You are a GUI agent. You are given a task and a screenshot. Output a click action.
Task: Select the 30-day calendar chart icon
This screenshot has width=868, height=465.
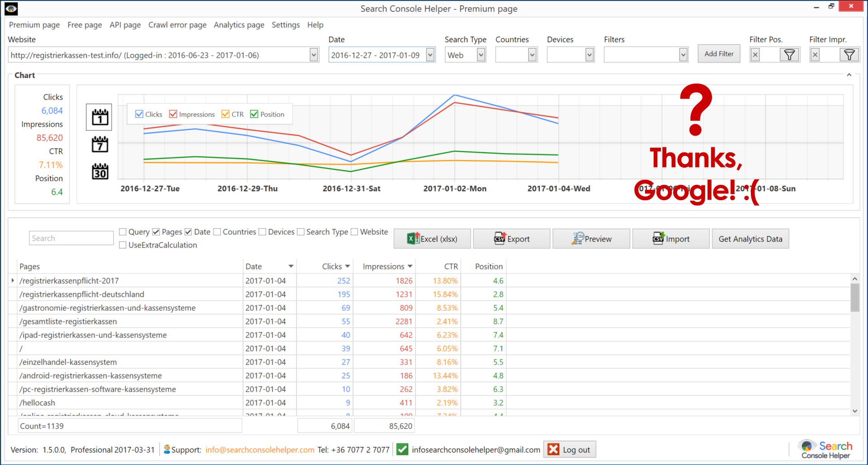tap(100, 172)
